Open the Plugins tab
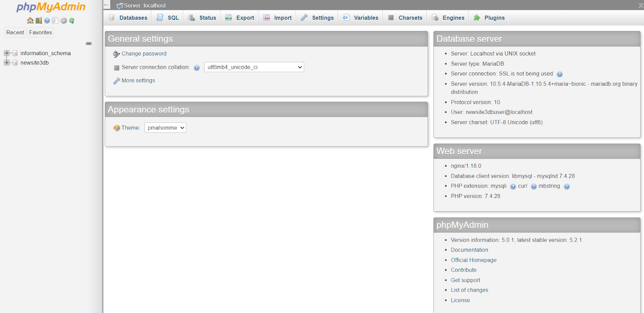644x313 pixels. tap(489, 18)
